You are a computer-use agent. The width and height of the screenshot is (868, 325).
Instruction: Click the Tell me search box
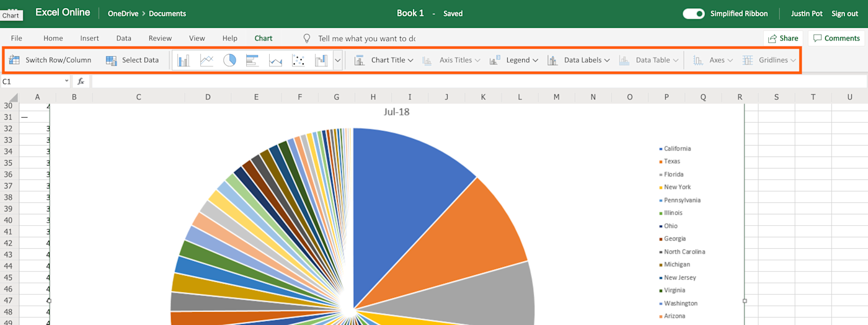click(367, 38)
